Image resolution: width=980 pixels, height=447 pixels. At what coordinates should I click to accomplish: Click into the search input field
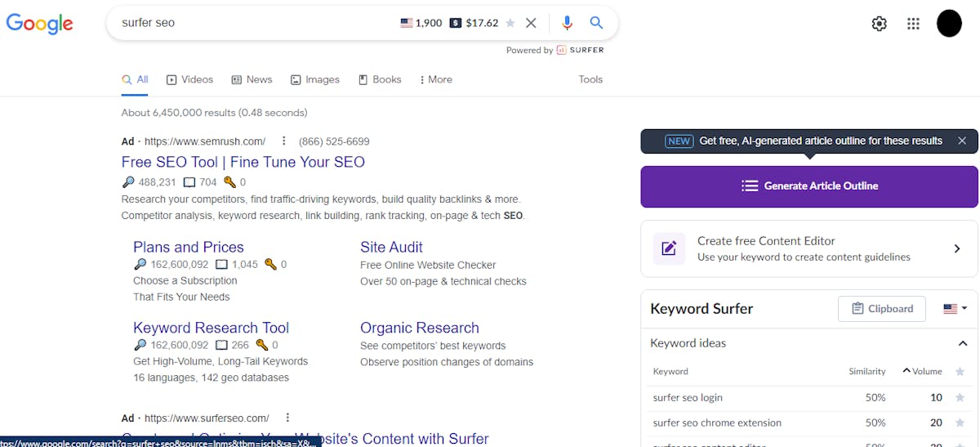pos(253,23)
